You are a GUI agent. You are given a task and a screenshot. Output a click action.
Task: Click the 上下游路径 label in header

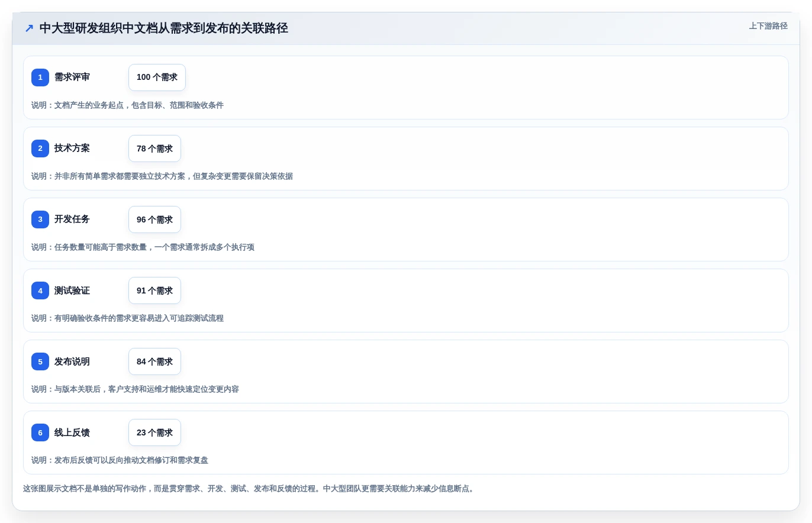tap(768, 26)
